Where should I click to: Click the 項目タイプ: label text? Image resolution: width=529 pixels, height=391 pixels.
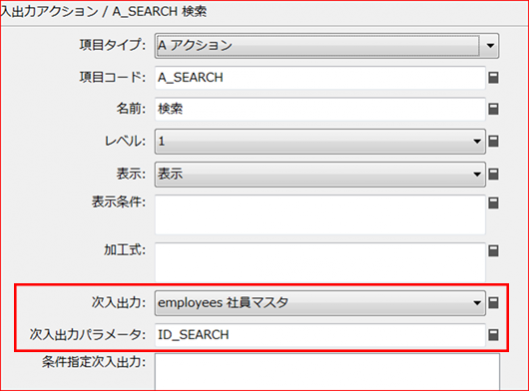[112, 45]
